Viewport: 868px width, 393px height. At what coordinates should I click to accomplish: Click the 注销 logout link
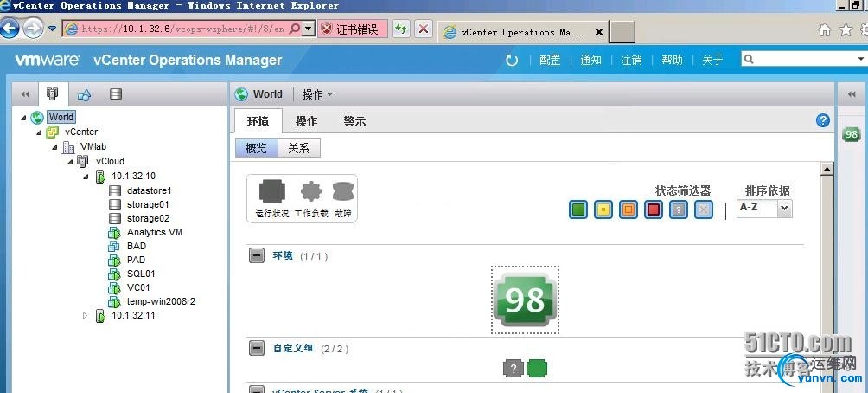(x=631, y=60)
